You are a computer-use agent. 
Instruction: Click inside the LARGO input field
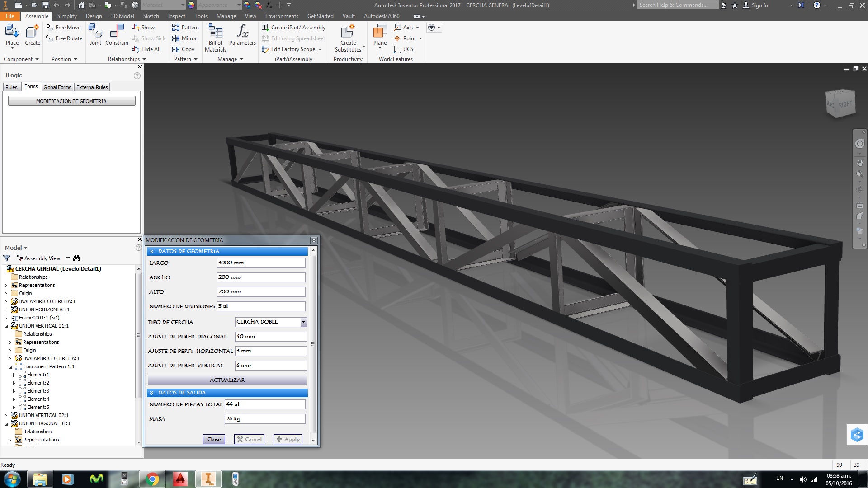[x=261, y=263]
